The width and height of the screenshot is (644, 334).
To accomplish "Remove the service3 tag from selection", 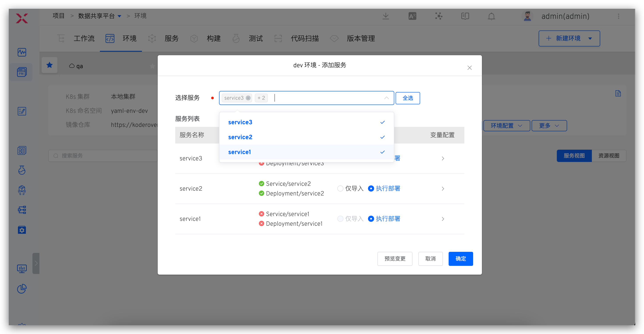I will pos(248,98).
